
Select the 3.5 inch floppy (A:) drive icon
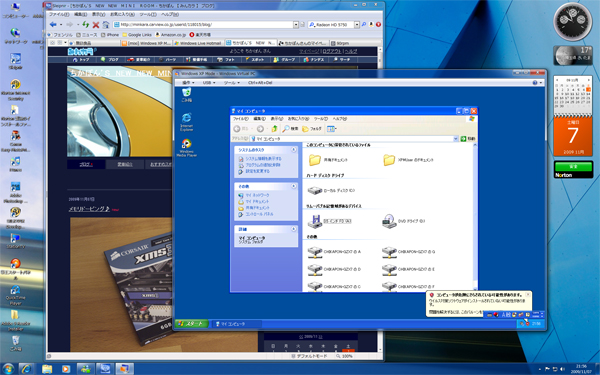point(315,221)
